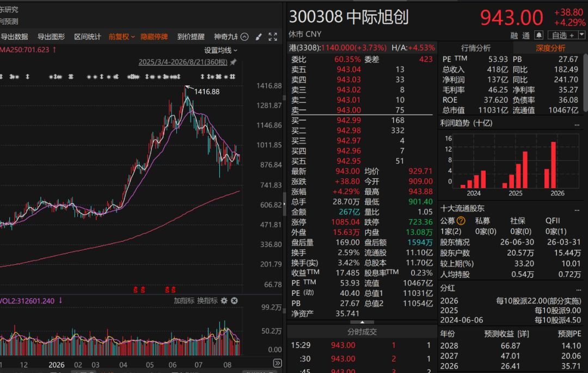Image resolution: width=588 pixels, height=373 pixels.
Task: Open more options for 利润趋势
Action: pos(577,124)
